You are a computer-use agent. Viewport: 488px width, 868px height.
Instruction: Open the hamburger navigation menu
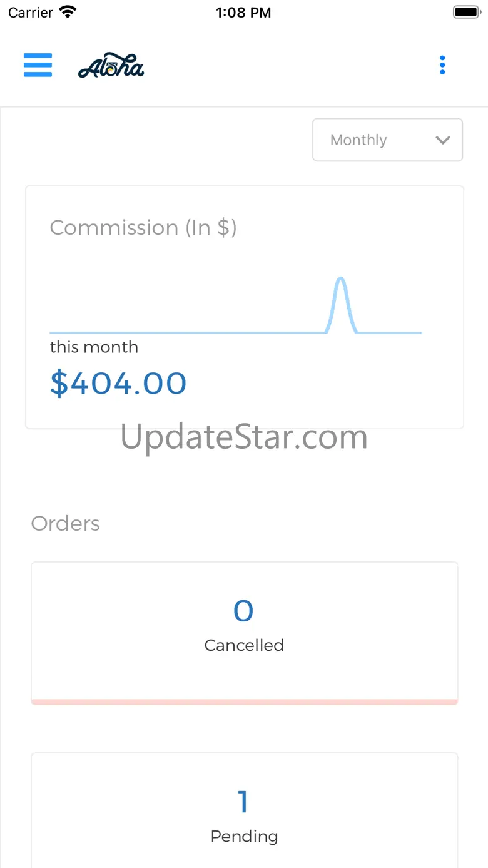(x=38, y=65)
